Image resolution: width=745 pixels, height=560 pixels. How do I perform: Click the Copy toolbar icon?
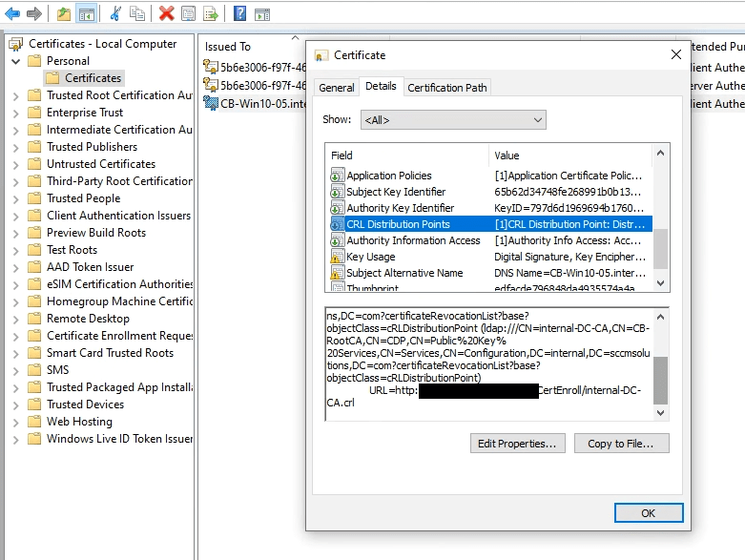pos(137,13)
